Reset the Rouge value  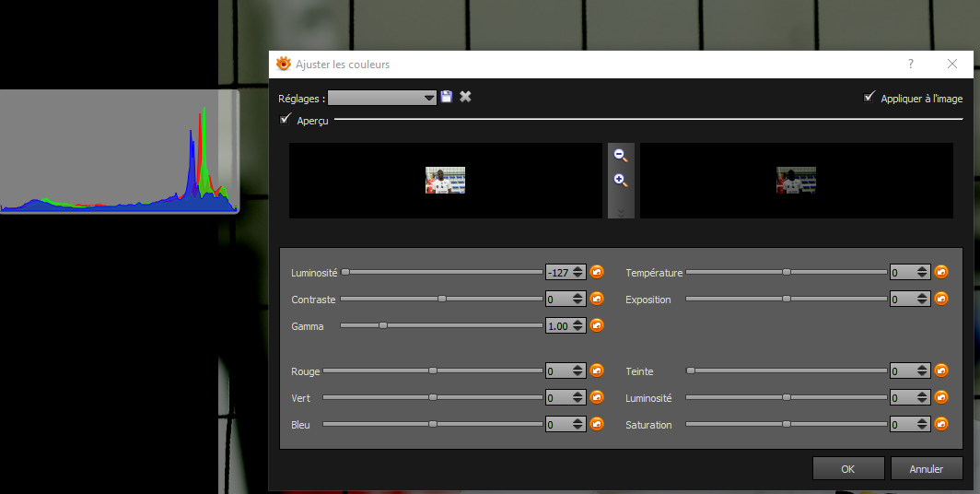click(x=597, y=370)
